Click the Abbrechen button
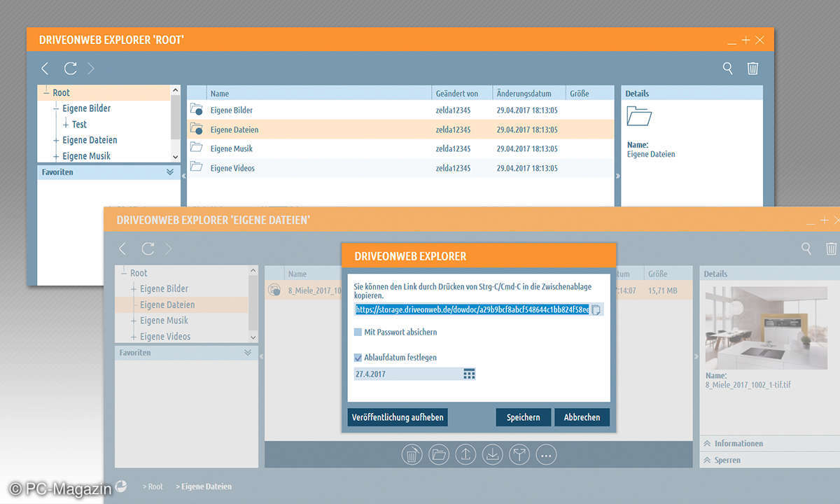This screenshot has height=504, width=840. (582, 417)
